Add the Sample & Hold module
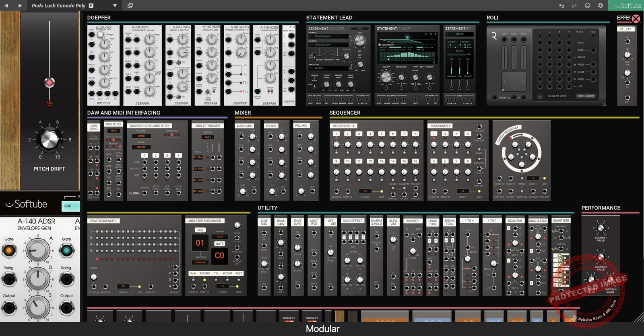The width and height of the screenshot is (644, 336). click(376, 256)
